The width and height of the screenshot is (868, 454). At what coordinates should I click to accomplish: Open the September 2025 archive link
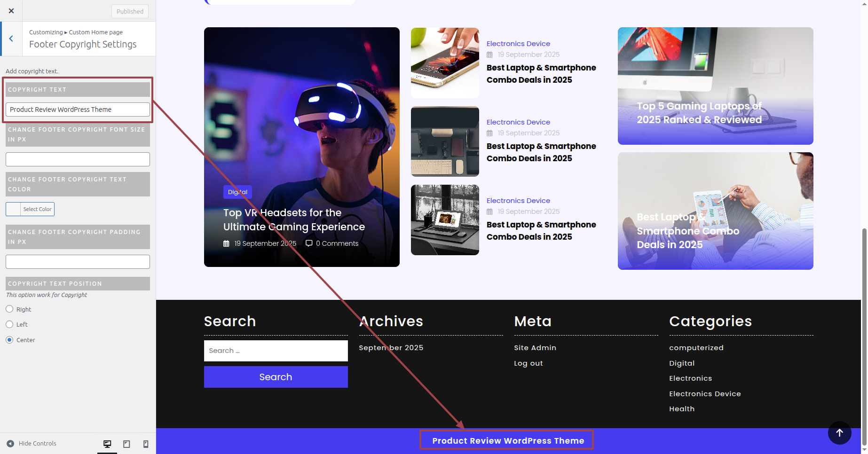click(391, 348)
